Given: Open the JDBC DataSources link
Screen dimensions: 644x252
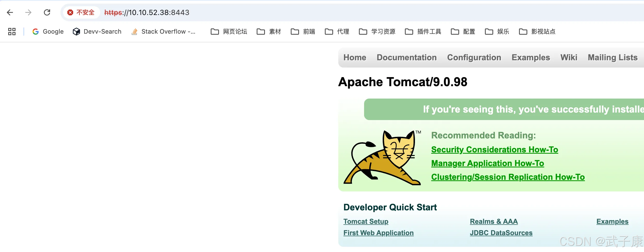Looking at the screenshot, I should 501,233.
